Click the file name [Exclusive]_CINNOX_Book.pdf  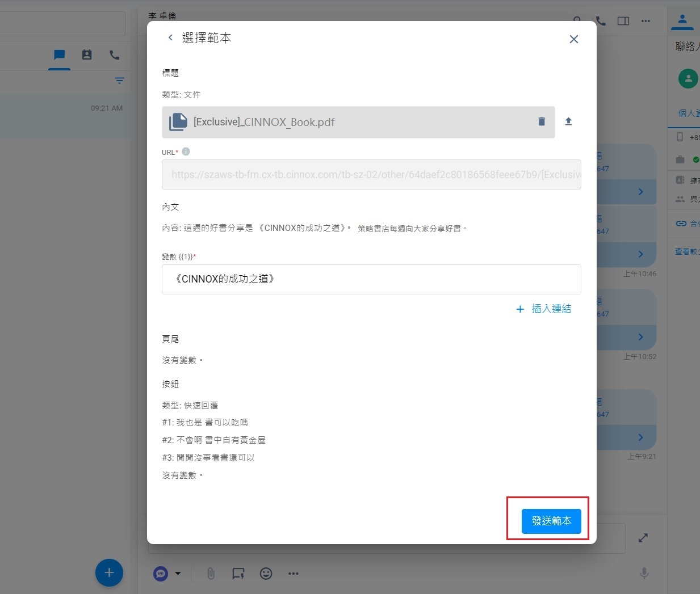(x=264, y=122)
